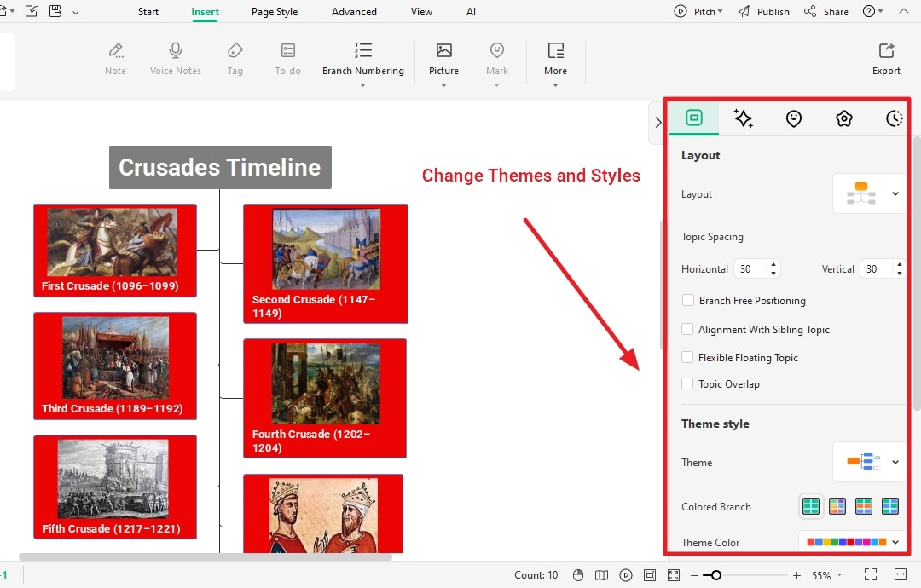The height and width of the screenshot is (588, 921).
Task: Enable Alignment With Sibling Topic
Action: [x=687, y=329]
